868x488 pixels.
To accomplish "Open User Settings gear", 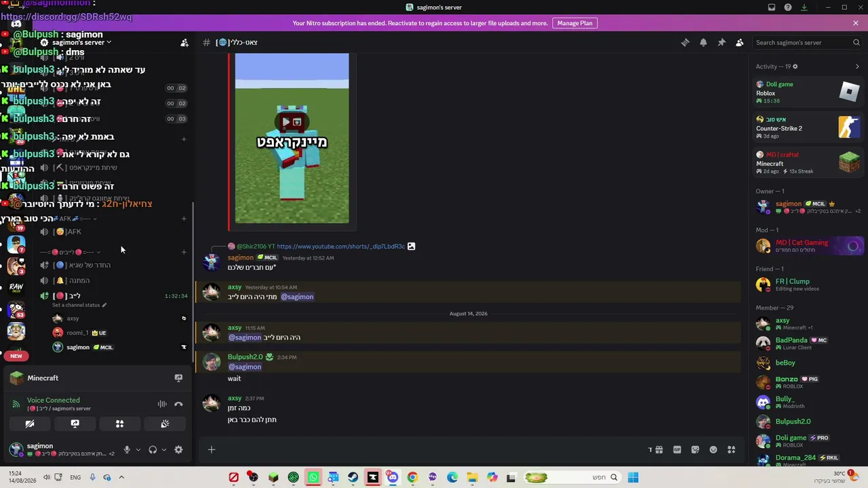I will tap(178, 449).
